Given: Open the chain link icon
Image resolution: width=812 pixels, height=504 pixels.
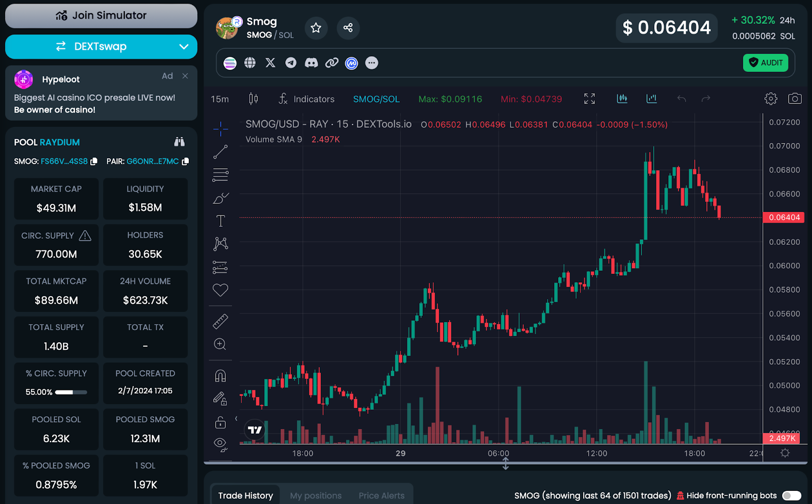Looking at the screenshot, I should point(331,63).
